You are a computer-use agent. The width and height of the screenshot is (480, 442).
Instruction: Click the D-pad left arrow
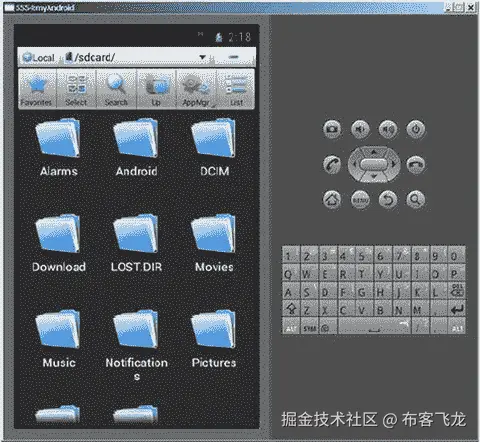(x=355, y=164)
